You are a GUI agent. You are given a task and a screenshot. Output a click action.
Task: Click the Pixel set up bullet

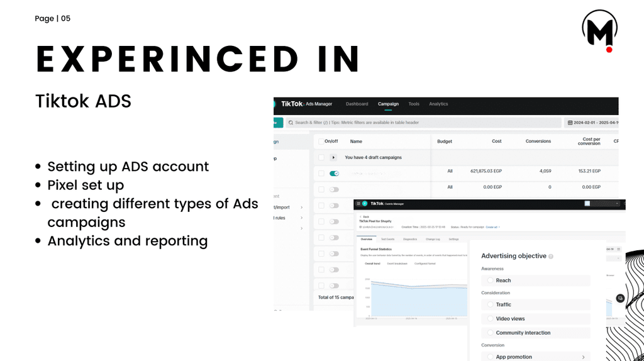click(86, 186)
